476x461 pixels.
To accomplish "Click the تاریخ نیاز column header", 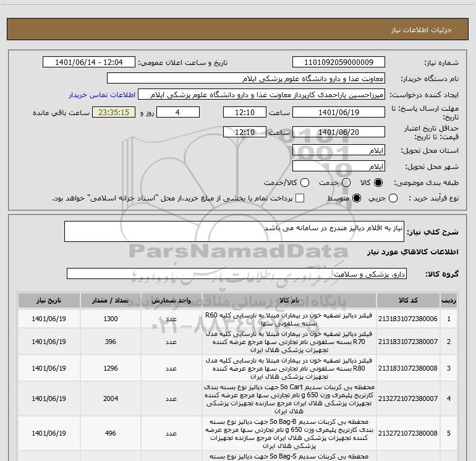I will (x=49, y=300).
